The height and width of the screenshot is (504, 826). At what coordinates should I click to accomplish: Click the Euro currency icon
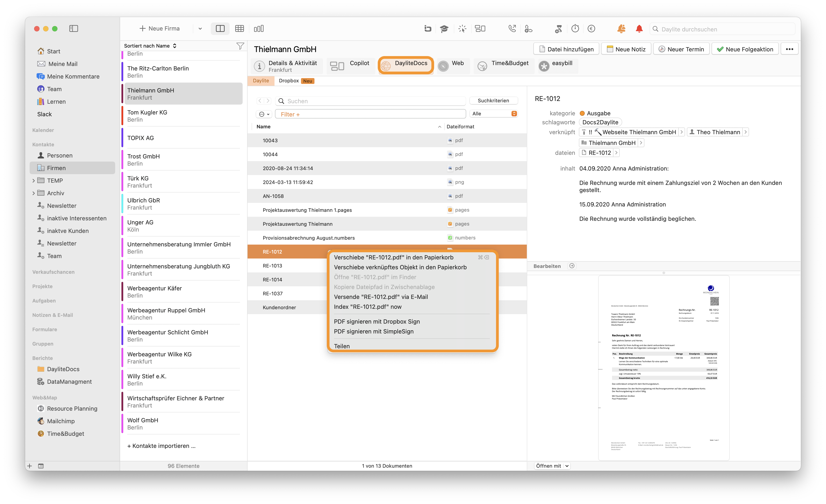591,29
